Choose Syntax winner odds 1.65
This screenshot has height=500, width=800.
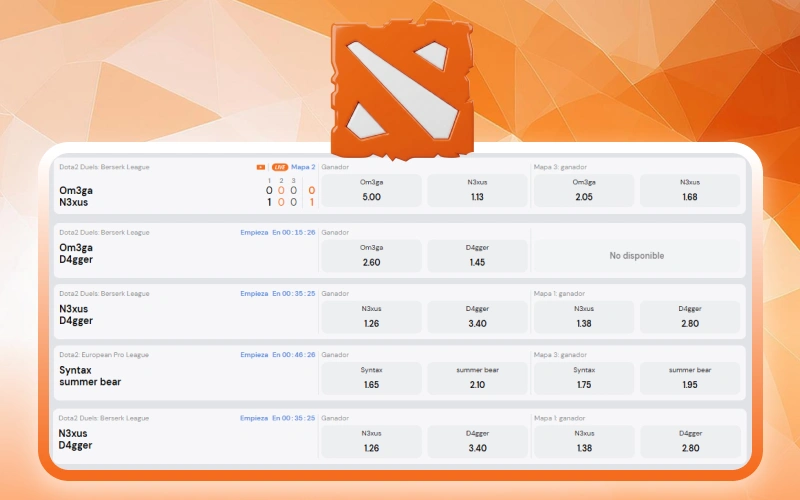pyautogui.click(x=371, y=378)
